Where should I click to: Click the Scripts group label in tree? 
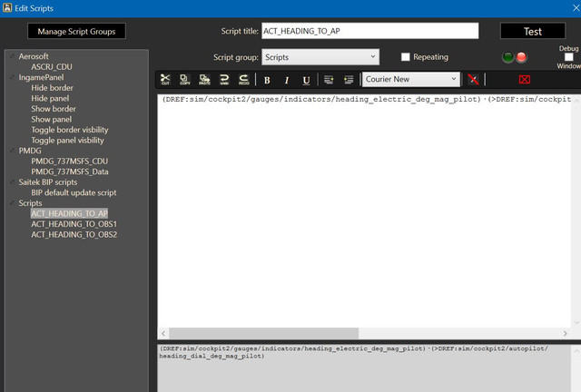(30, 203)
